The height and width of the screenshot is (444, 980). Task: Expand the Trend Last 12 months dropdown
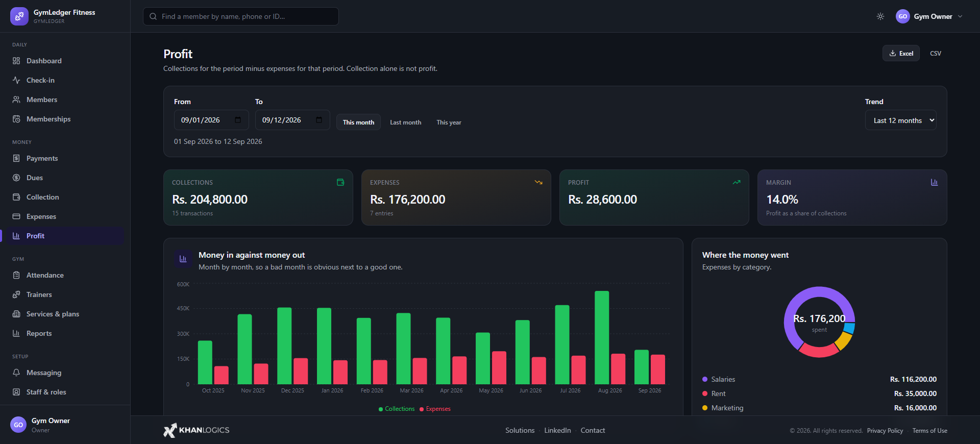point(901,120)
